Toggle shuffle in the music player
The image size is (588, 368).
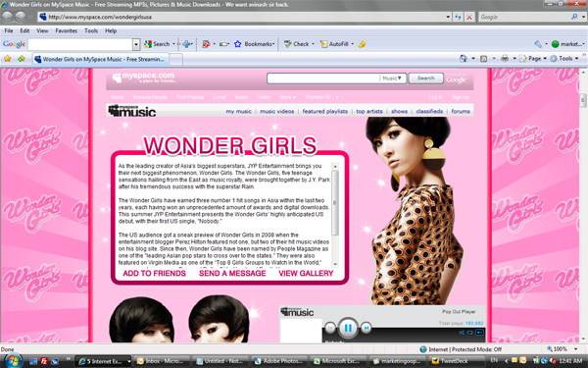tap(462, 333)
